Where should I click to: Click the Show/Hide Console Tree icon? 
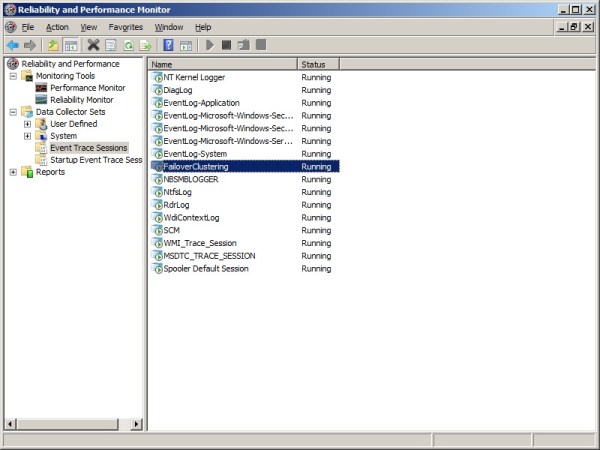coord(71,45)
